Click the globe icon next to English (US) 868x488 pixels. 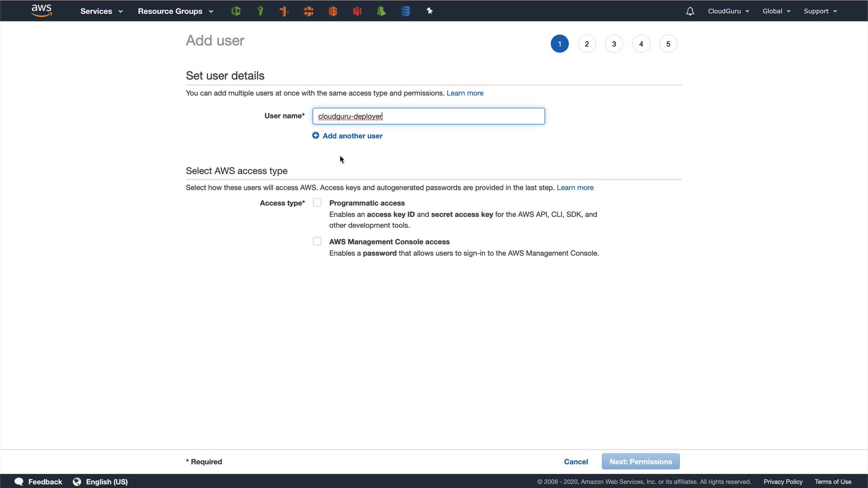[77, 482]
